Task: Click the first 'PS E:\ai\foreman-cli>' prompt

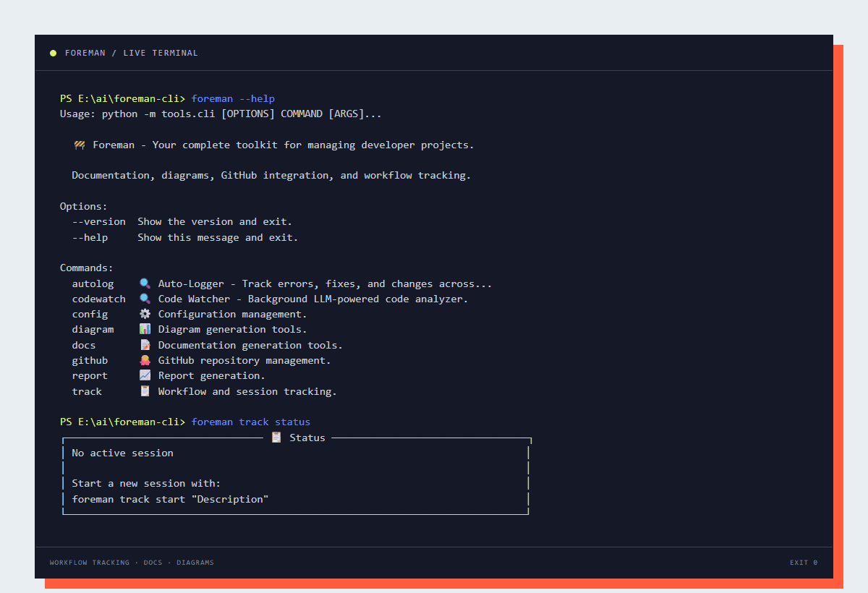Action: 123,98
